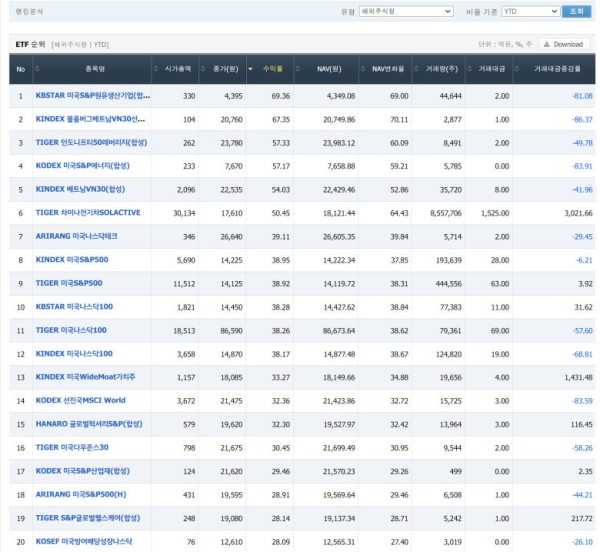This screenshot has width=600, height=552.
Task: Open KBSTAR 미국나스닥100 link
Action: [x=74, y=307]
